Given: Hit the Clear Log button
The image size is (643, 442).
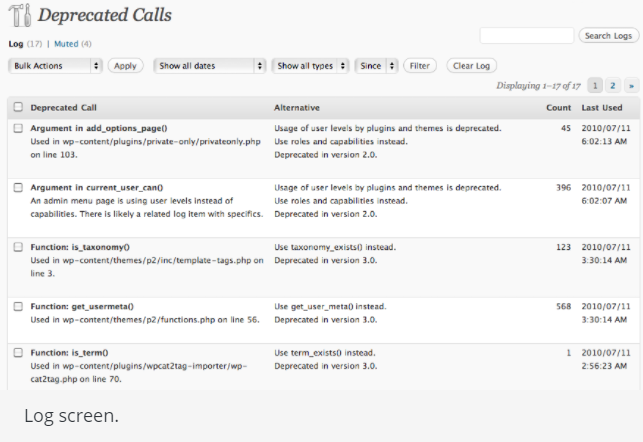Looking at the screenshot, I should tap(471, 65).
